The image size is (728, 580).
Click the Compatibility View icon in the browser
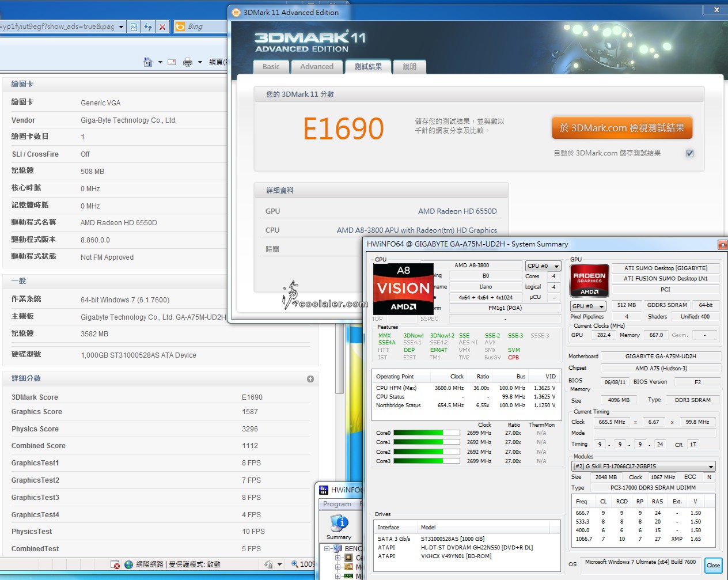coord(134,26)
